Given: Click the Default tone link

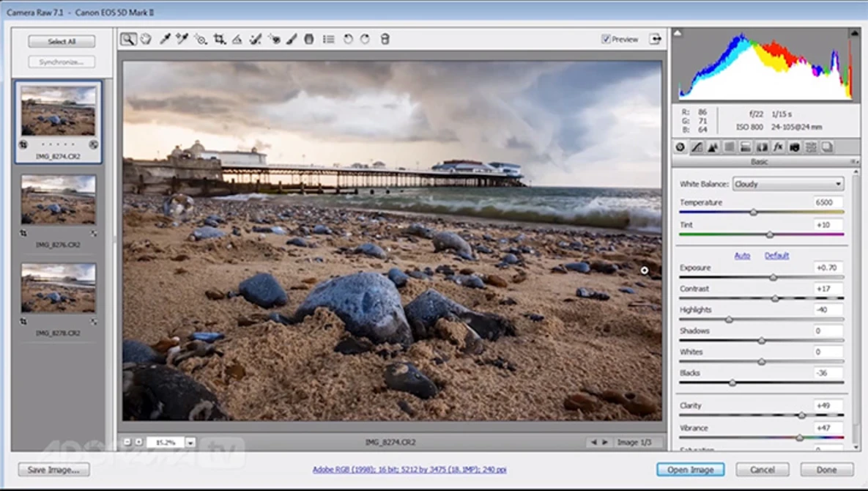Looking at the screenshot, I should [776, 256].
